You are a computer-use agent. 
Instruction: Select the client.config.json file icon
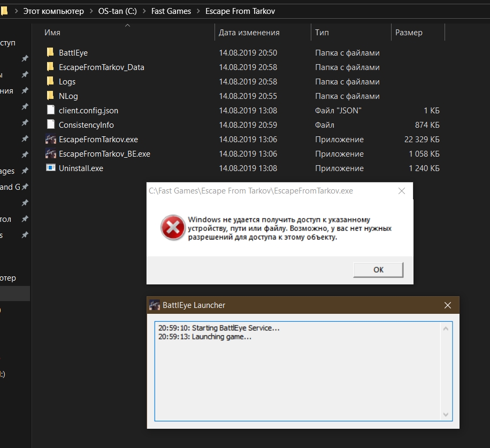click(51, 110)
